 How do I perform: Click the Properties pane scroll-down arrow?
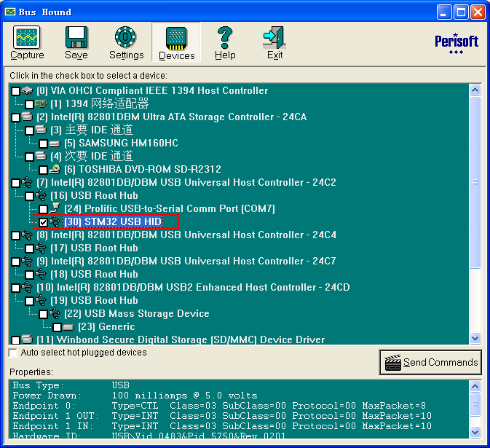coord(475,433)
